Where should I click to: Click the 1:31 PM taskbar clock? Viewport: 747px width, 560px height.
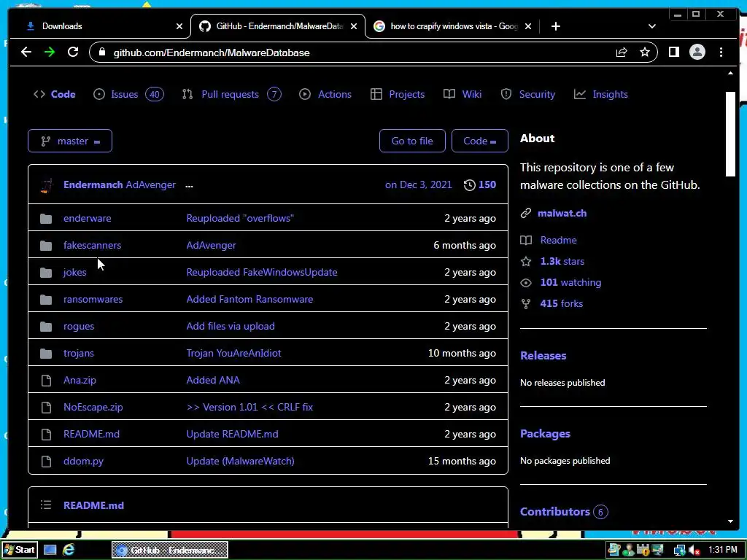(x=723, y=550)
